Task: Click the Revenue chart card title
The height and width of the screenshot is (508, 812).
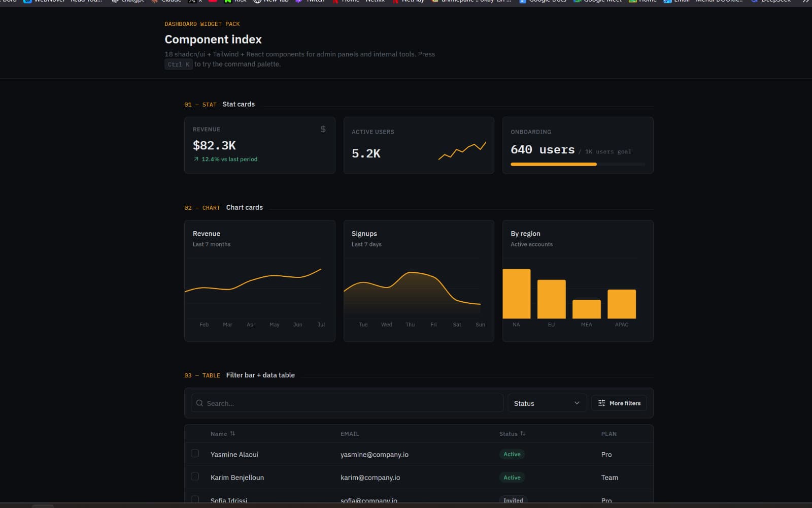Action: pyautogui.click(x=207, y=234)
